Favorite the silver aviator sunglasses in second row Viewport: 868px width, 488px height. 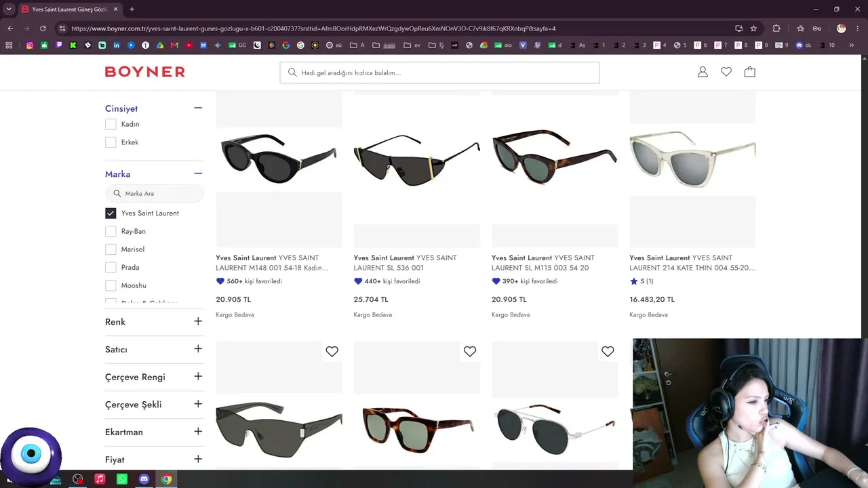point(608,351)
